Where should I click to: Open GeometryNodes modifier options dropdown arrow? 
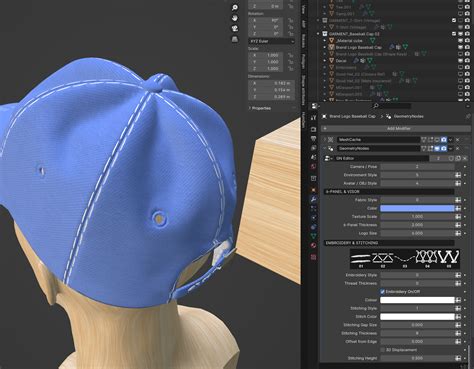(x=451, y=148)
